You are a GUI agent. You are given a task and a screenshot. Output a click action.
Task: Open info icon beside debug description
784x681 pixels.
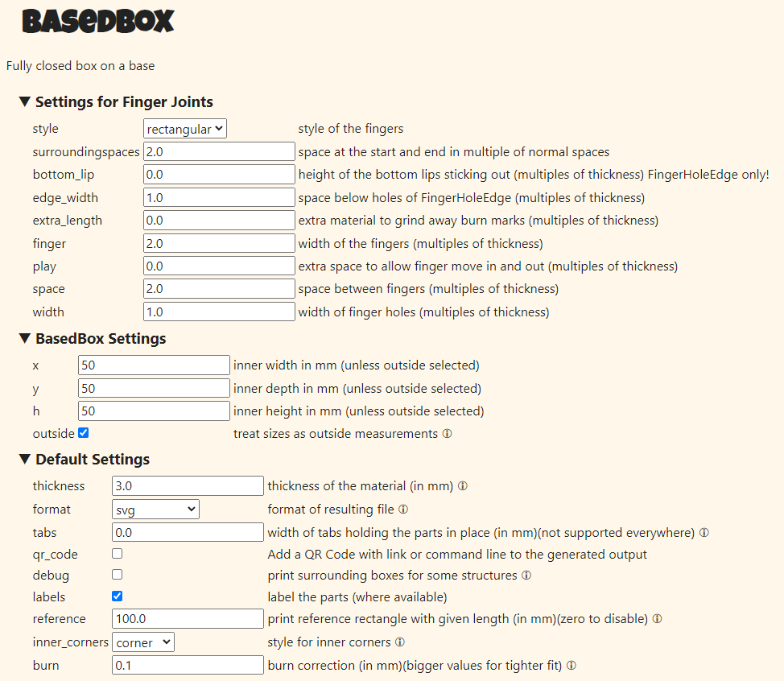[526, 575]
